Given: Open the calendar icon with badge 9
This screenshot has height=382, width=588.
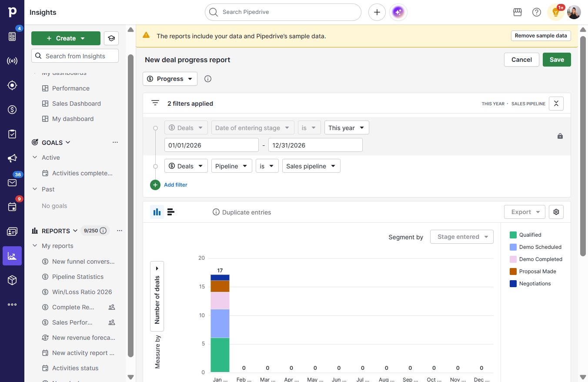Looking at the screenshot, I should pos(12,207).
